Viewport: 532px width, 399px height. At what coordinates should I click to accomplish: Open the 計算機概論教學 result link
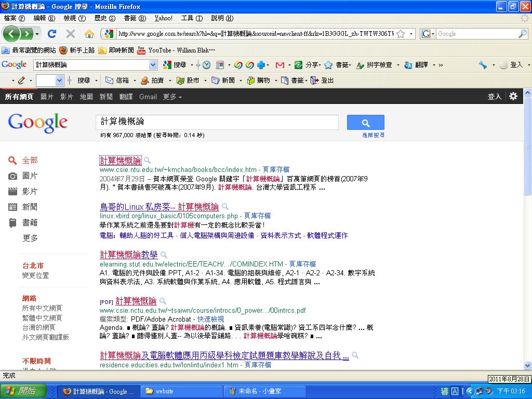tap(129, 255)
